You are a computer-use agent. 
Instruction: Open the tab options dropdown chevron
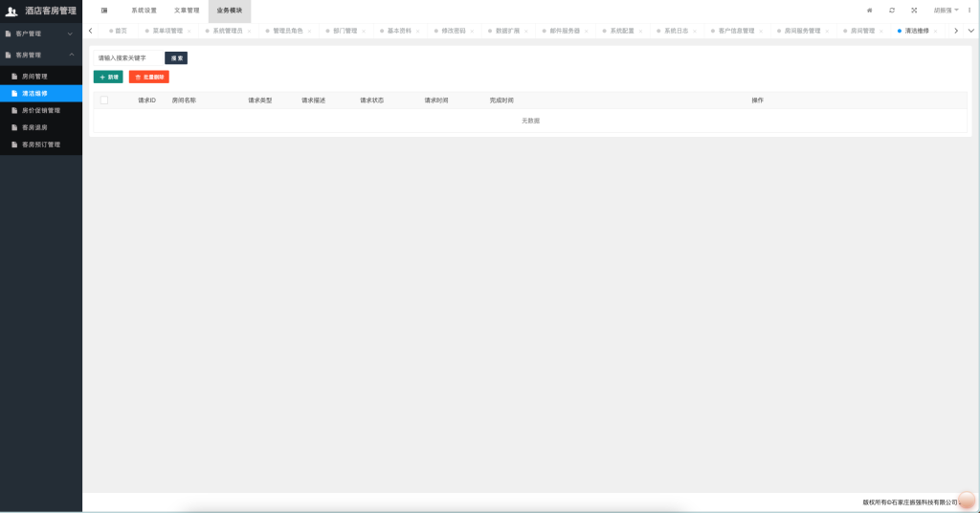coord(970,31)
